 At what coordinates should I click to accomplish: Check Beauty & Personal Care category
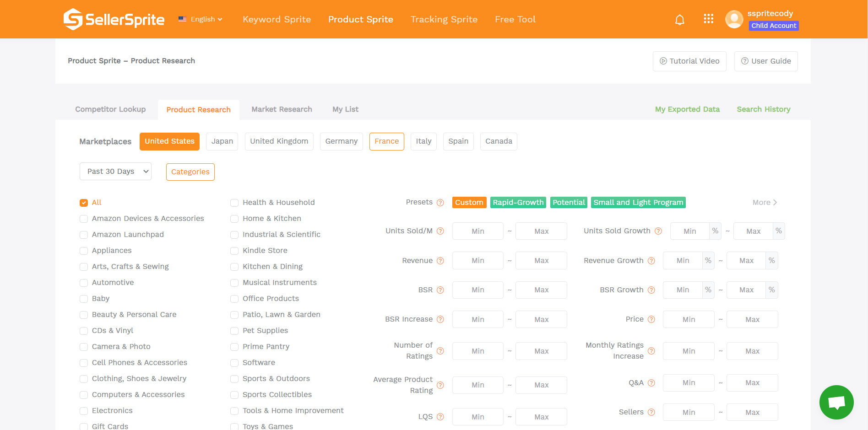[x=84, y=315]
